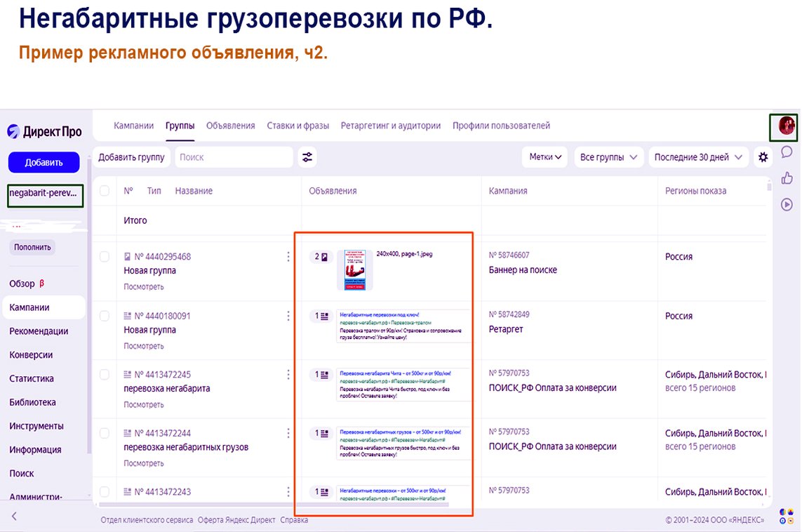Open three-dot menu for group 4413472245
Viewport: 802px width, 532px height.
pyautogui.click(x=288, y=375)
